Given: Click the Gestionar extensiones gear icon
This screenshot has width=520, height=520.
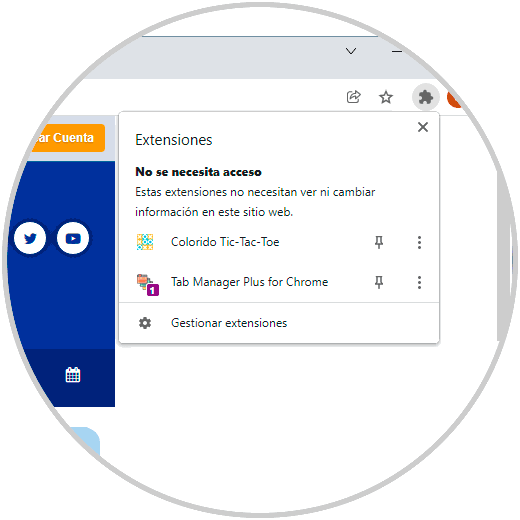Looking at the screenshot, I should (145, 323).
